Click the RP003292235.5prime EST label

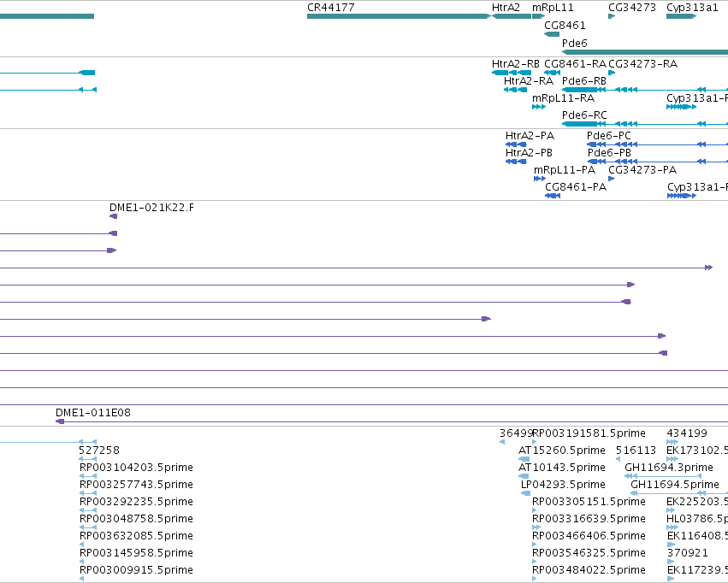click(x=136, y=502)
